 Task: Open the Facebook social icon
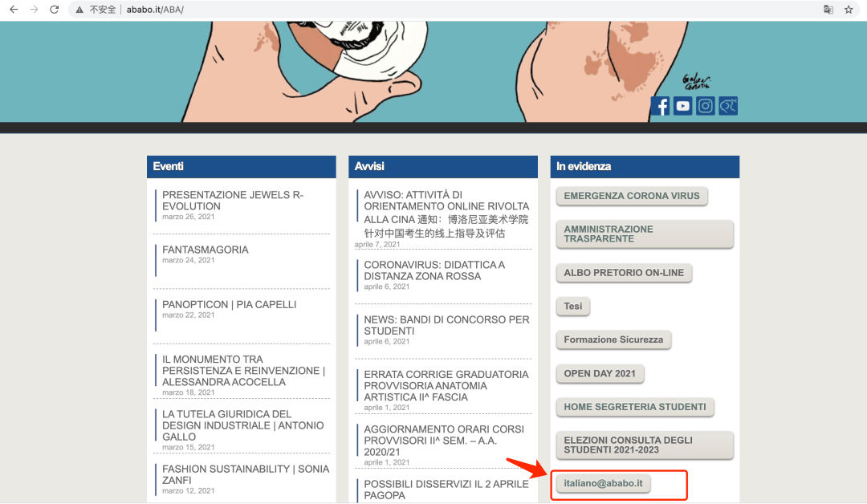(660, 106)
